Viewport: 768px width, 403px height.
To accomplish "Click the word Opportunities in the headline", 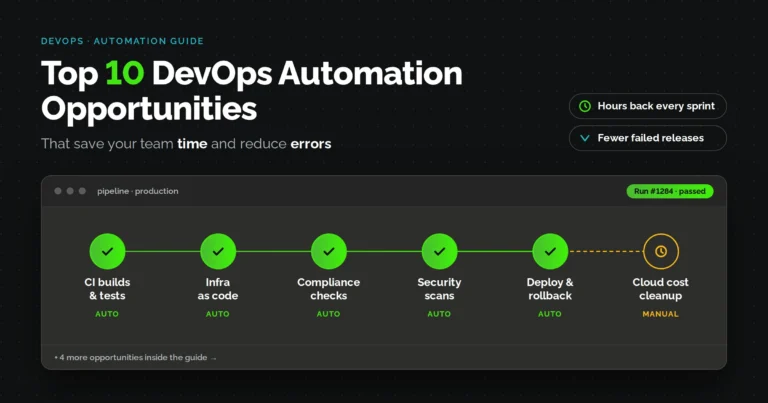I will [x=149, y=109].
